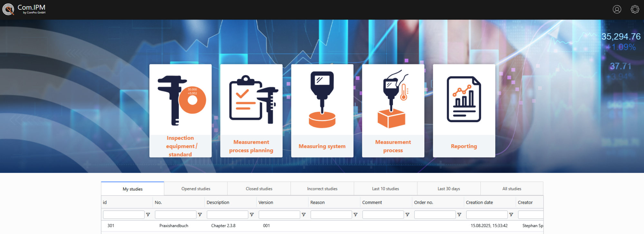Sort table by No. column header
This screenshot has height=234, width=644.
coord(158,203)
